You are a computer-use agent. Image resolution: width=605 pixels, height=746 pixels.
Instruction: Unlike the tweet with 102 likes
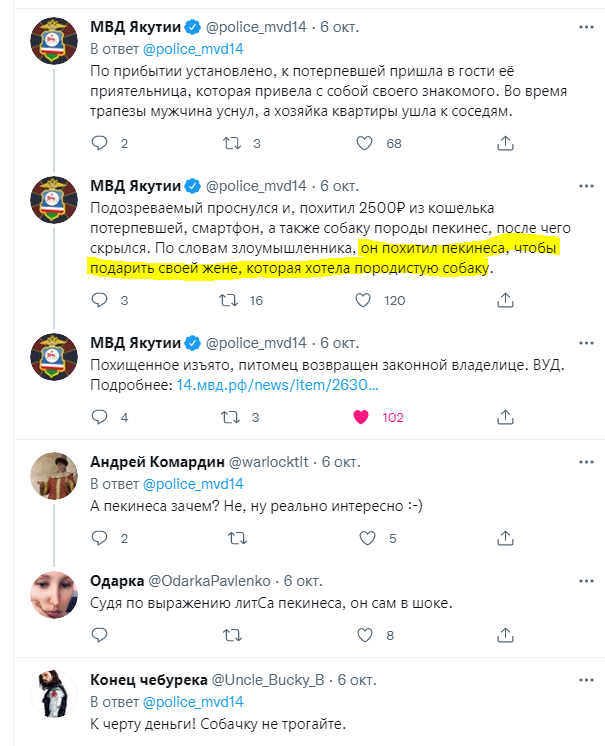pos(366,417)
